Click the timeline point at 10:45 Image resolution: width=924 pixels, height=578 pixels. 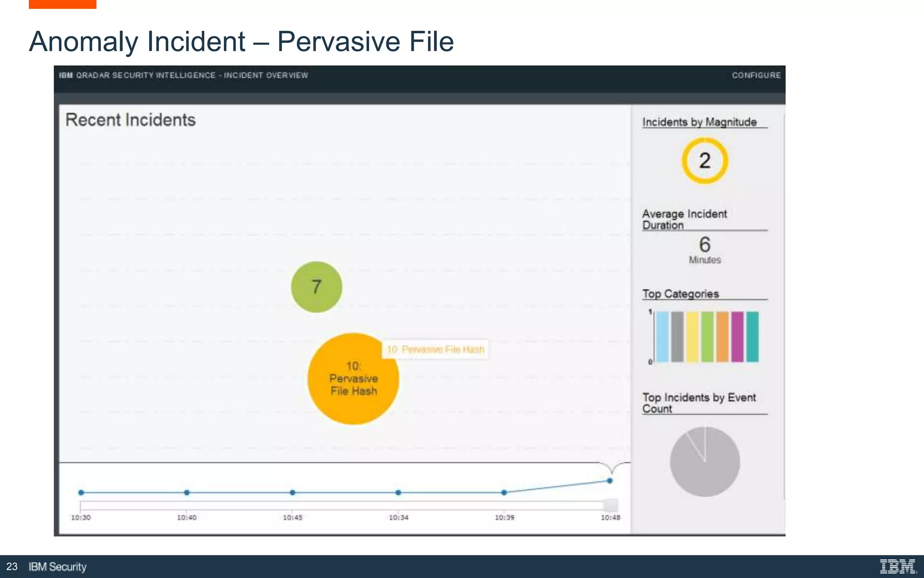coord(292,493)
